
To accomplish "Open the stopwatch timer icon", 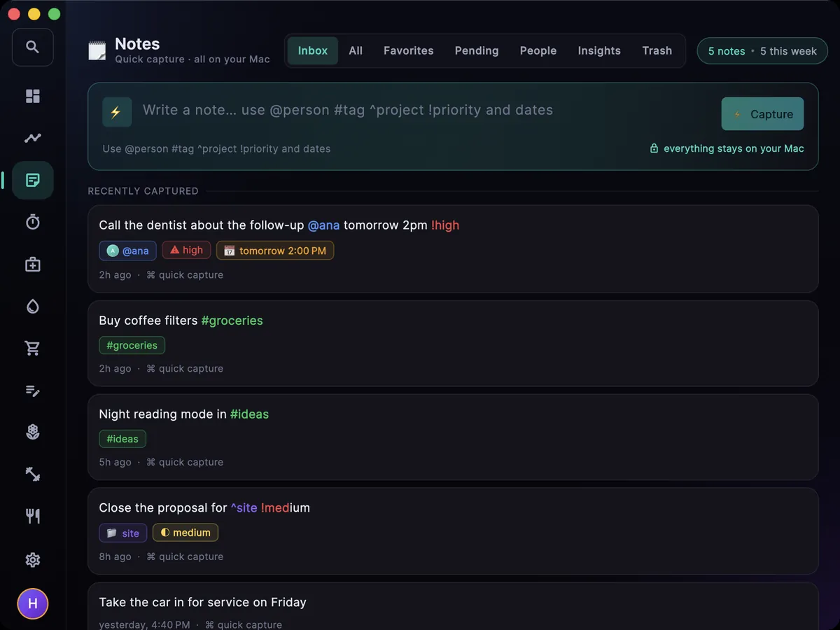I will (32, 222).
